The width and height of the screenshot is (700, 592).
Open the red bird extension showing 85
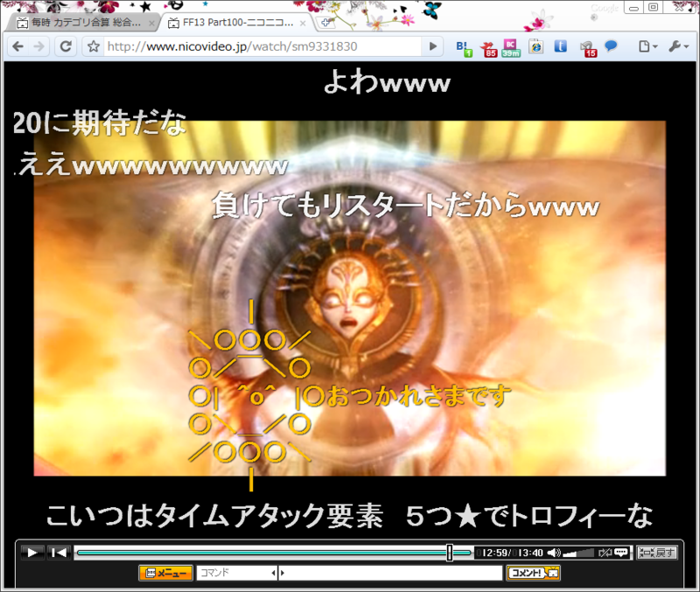[x=489, y=48]
